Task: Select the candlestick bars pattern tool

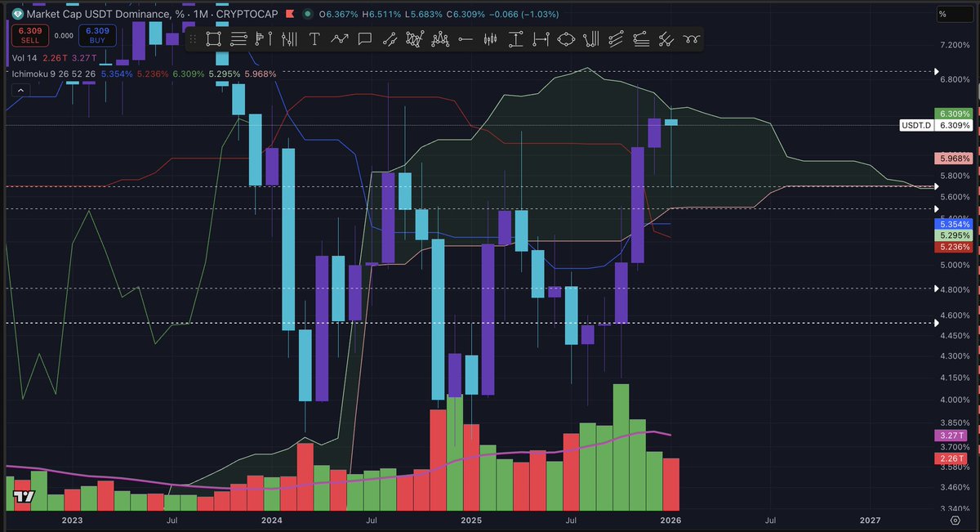Action: [x=491, y=38]
